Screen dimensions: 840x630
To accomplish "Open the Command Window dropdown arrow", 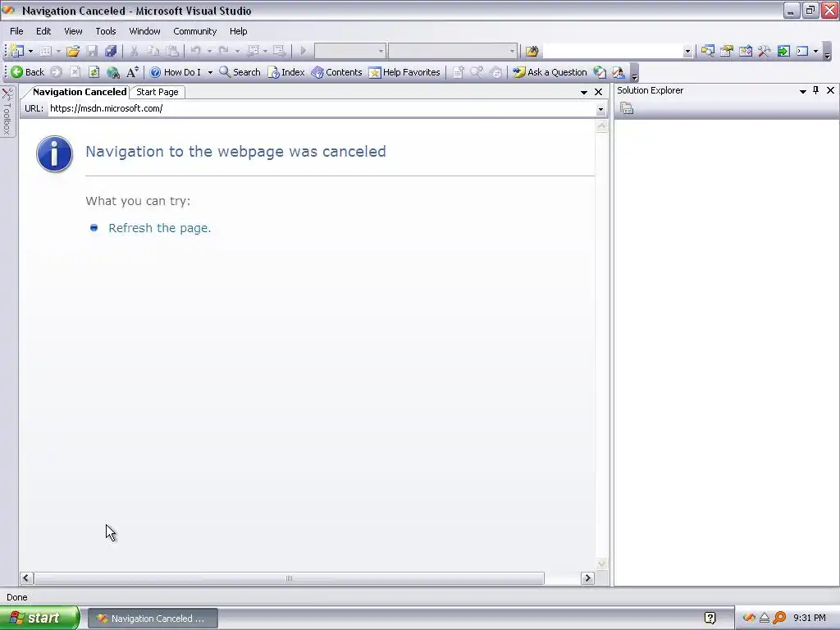I will [816, 51].
